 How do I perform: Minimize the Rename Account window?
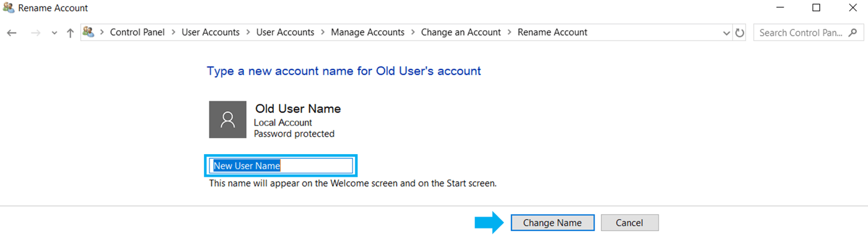tap(780, 8)
